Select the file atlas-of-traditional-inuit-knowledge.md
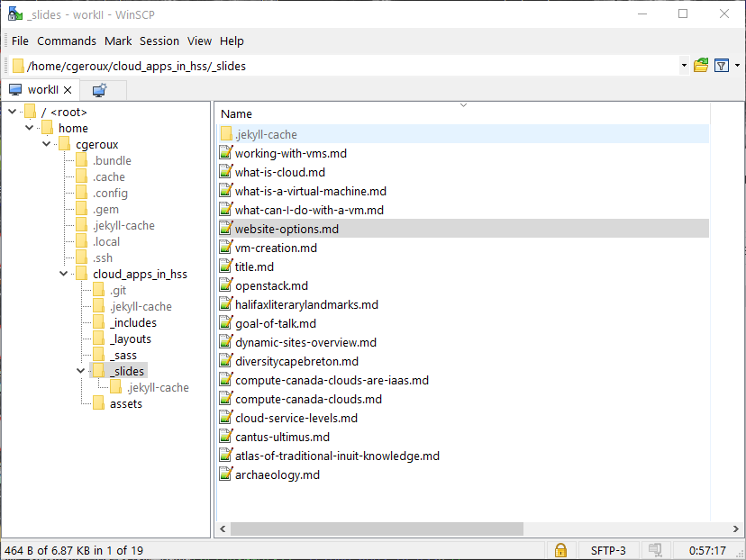The image size is (746, 560). tap(337, 456)
